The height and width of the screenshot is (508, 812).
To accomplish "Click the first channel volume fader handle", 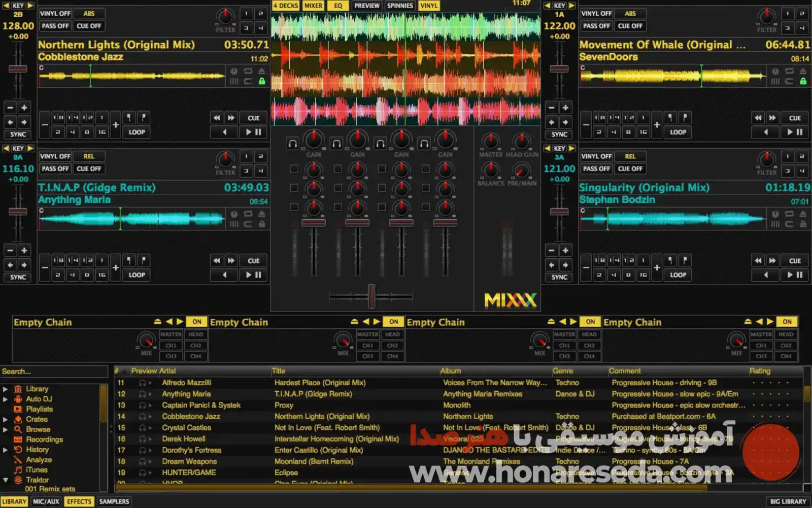I will point(314,223).
